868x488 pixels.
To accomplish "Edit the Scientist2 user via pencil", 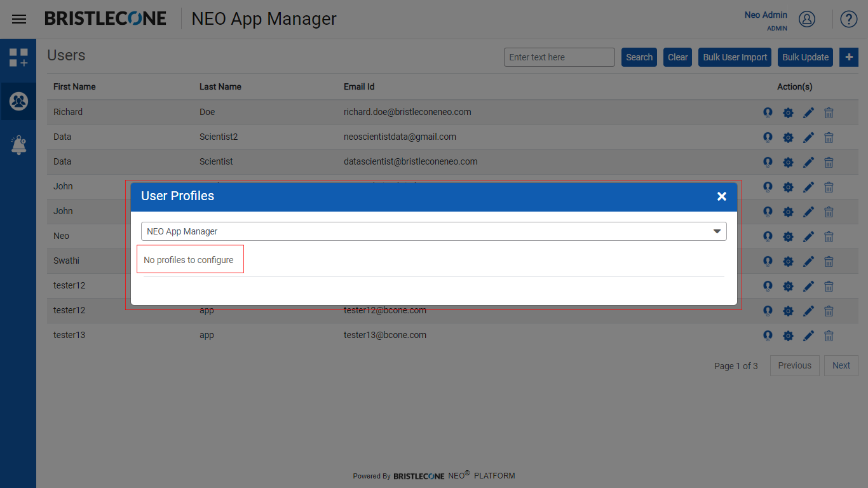I will (x=808, y=137).
